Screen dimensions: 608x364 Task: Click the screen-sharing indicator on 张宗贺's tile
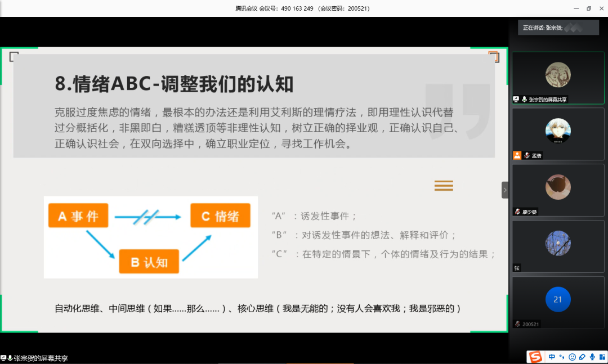point(516,98)
